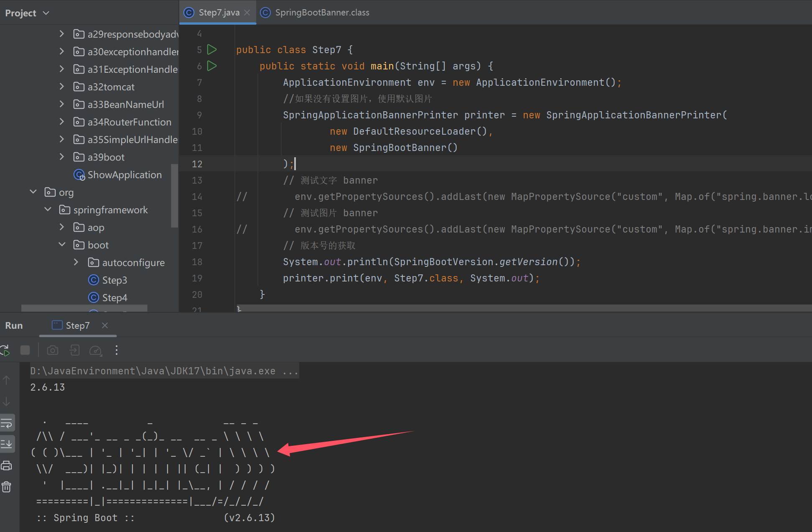812x532 pixels.
Task: Expand the a29responsebodyadv folder
Action: click(61, 33)
